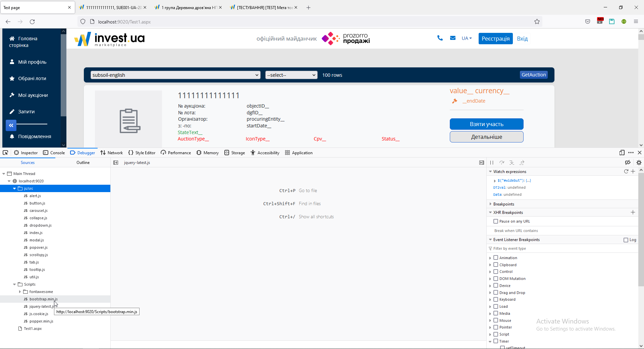Screen dimensions: 644x349
Task: Open the --select-- dropdown
Action: pyautogui.click(x=291, y=75)
